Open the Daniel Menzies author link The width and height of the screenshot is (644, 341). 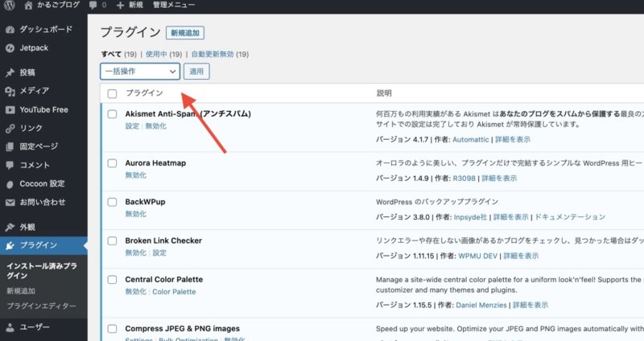(x=481, y=306)
